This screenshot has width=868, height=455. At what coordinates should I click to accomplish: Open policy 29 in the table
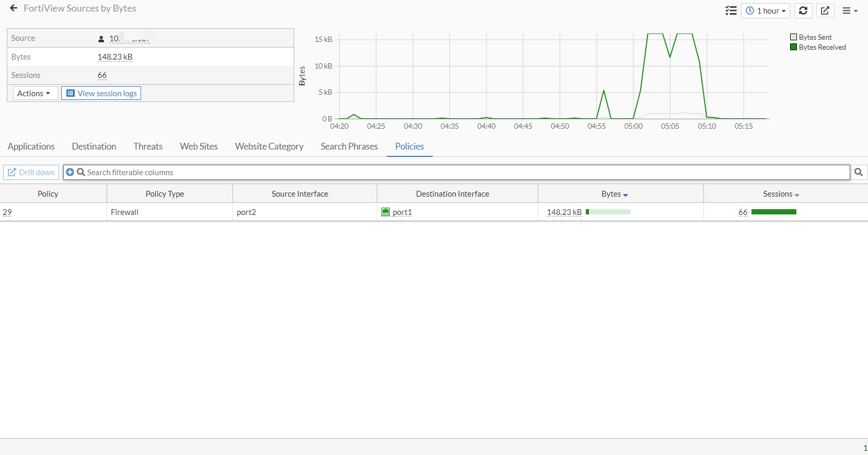click(x=7, y=212)
